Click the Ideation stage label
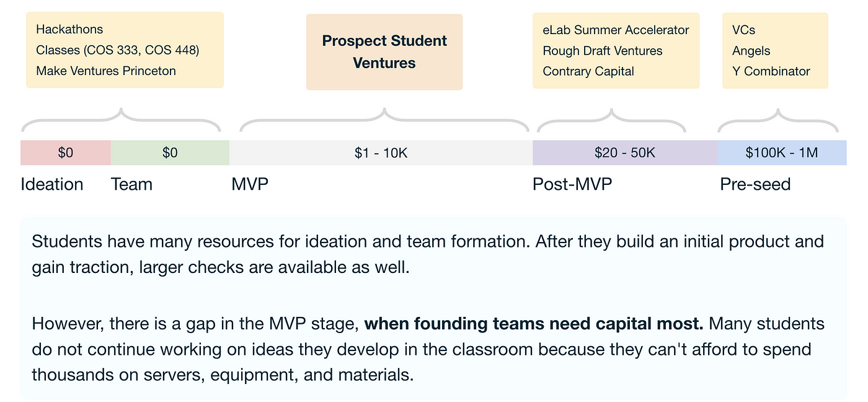This screenshot has width=868, height=402. pyautogui.click(x=52, y=184)
